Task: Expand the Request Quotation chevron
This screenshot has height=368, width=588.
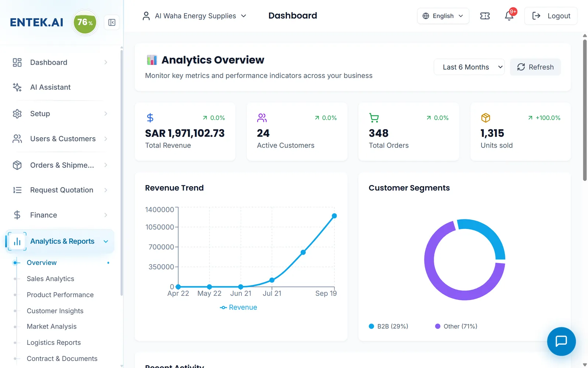Action: [x=106, y=190]
